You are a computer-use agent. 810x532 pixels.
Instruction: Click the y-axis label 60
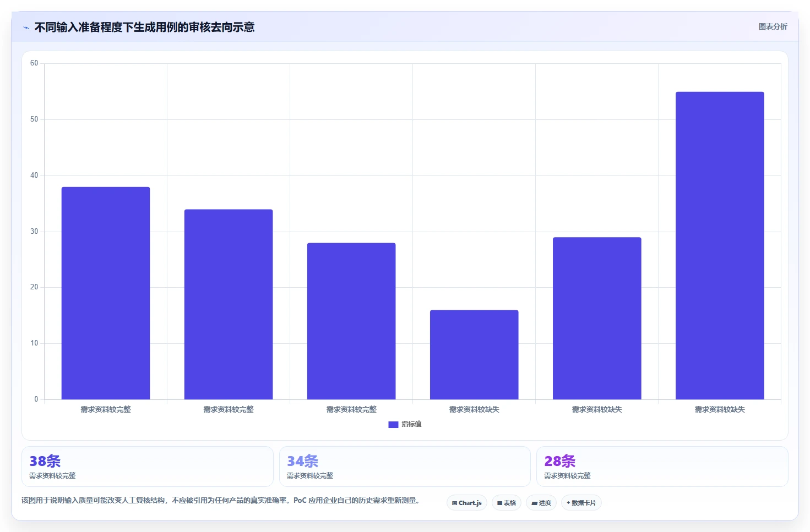point(34,63)
